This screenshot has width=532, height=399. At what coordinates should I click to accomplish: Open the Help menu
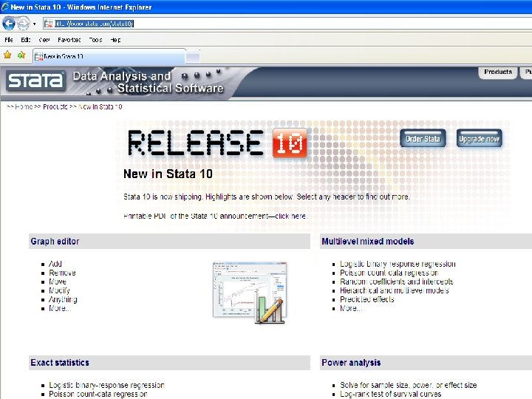tap(115, 40)
